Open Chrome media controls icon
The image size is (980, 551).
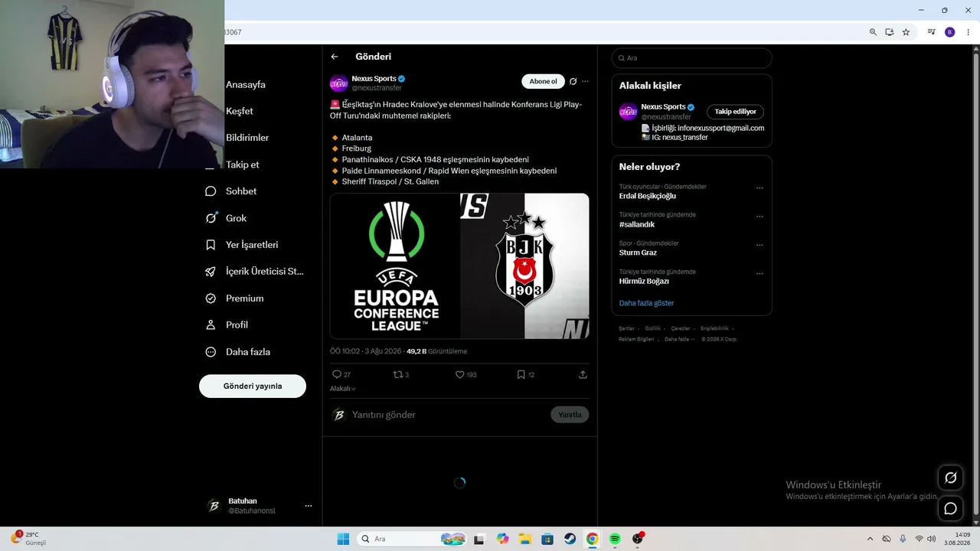[932, 32]
